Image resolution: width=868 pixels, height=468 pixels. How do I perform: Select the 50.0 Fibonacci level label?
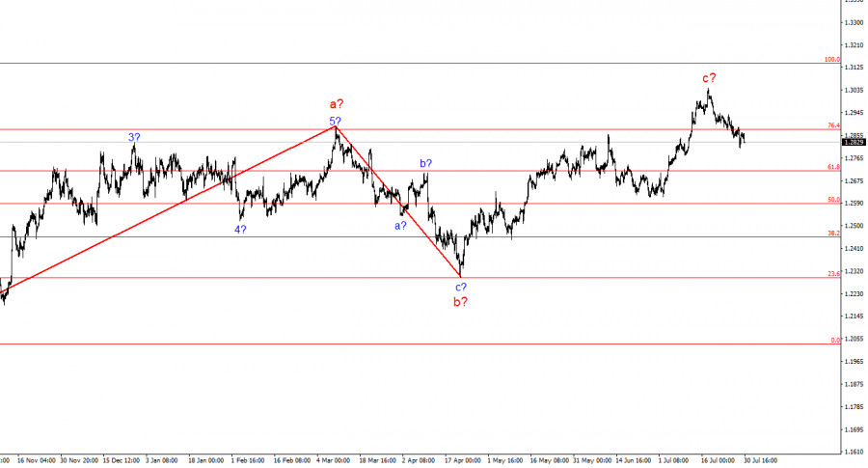pyautogui.click(x=833, y=200)
